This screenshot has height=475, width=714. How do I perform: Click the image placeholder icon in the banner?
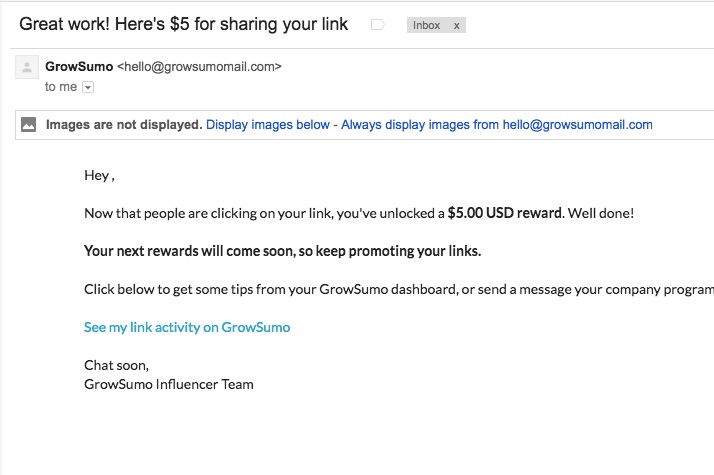pos(28,124)
